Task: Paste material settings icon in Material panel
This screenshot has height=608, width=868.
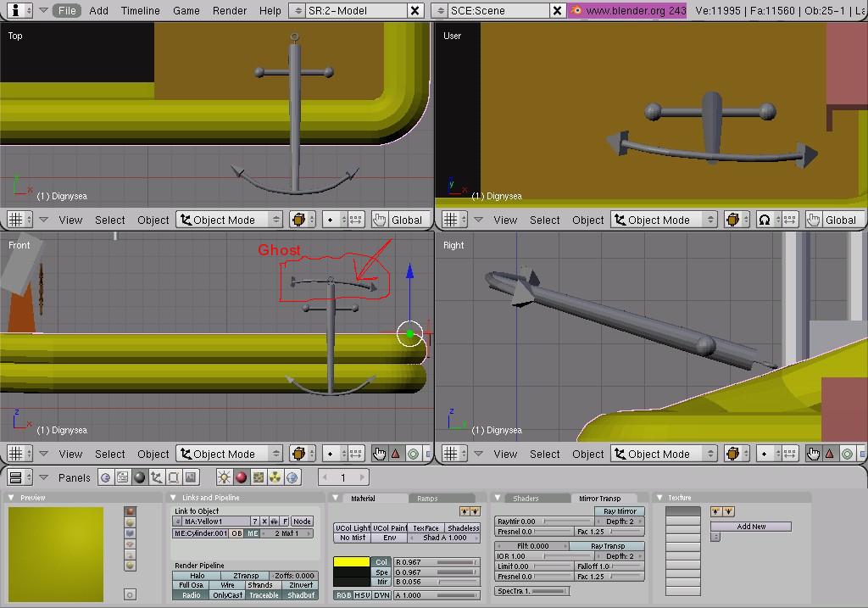Action: pyautogui.click(x=475, y=511)
